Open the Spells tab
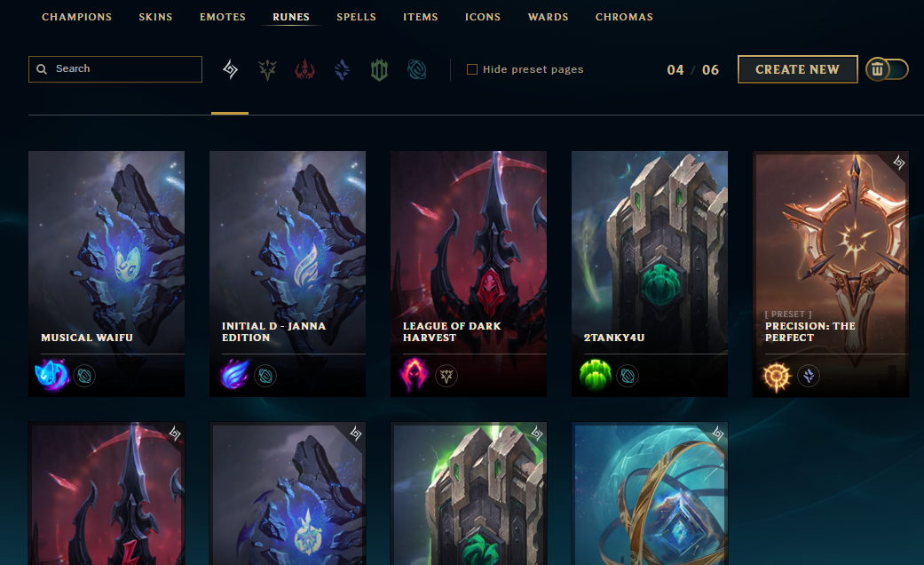This screenshot has height=565, width=924. point(356,17)
